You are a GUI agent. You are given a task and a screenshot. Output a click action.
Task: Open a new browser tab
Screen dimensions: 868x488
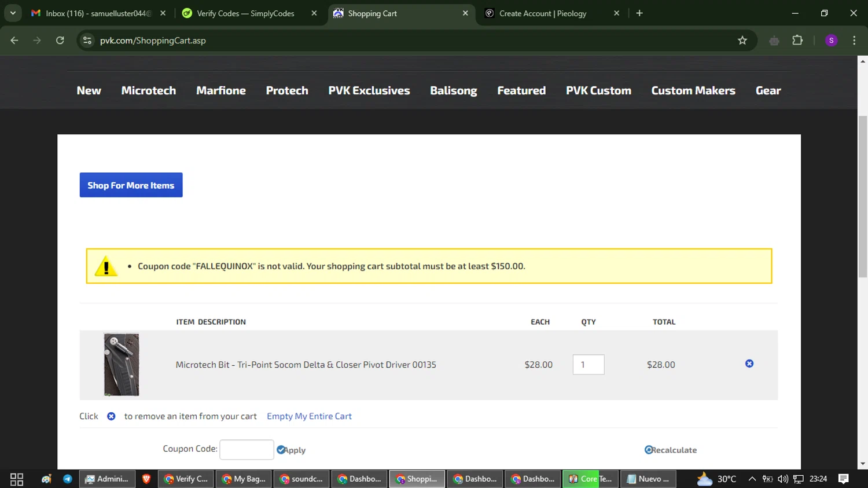(x=639, y=13)
